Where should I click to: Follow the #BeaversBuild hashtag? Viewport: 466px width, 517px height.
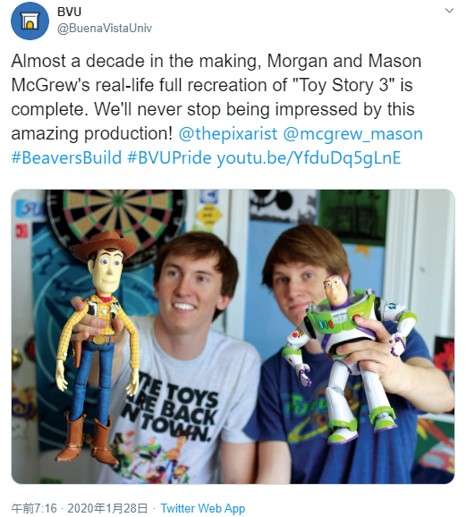point(66,158)
